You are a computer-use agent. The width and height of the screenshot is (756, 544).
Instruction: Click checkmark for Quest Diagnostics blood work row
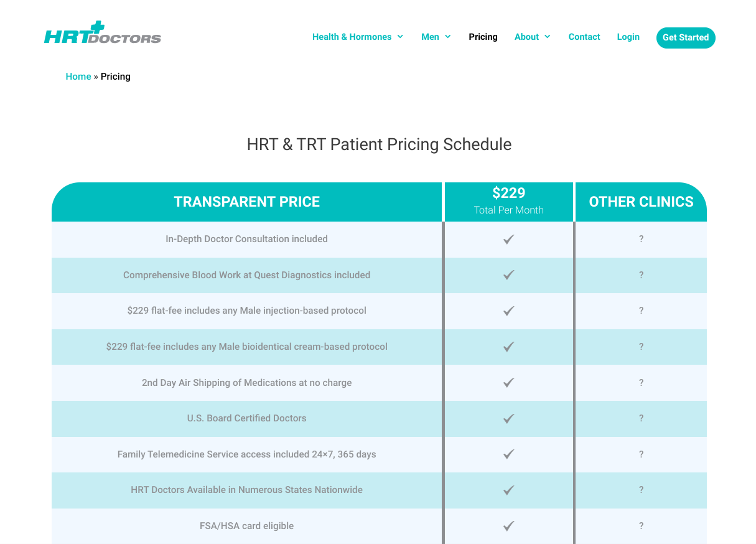point(508,275)
